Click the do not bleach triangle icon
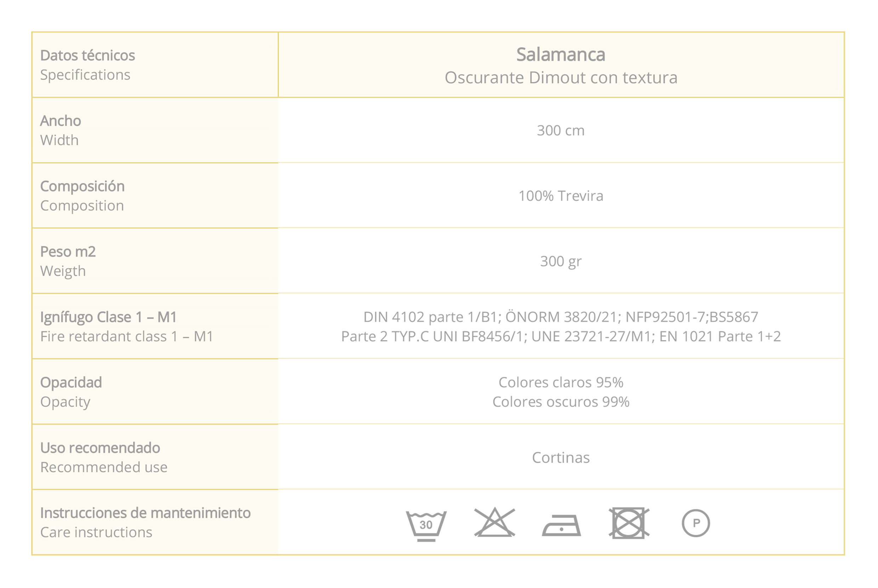The width and height of the screenshot is (878, 588). coord(495,523)
